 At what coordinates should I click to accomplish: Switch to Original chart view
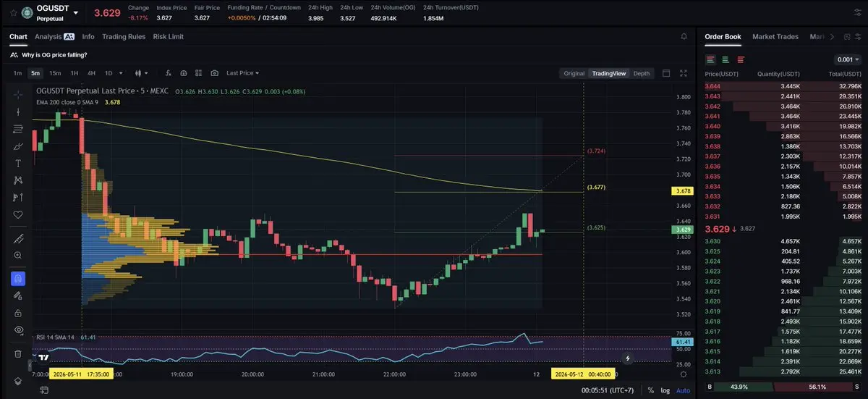point(574,73)
